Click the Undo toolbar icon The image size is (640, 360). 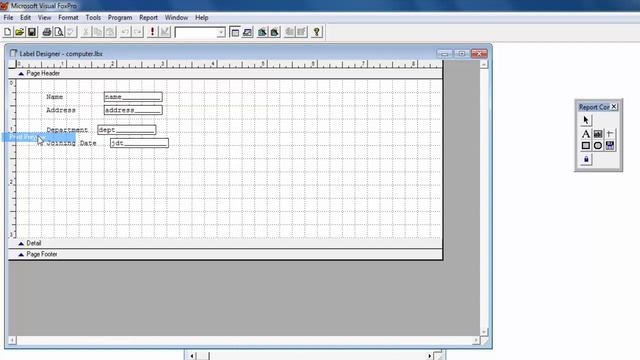point(125,32)
